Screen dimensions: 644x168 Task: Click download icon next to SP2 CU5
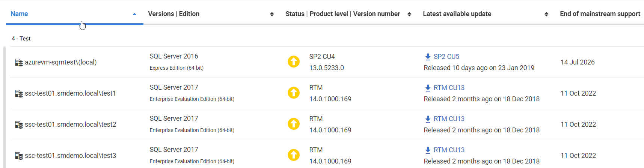coord(428,57)
